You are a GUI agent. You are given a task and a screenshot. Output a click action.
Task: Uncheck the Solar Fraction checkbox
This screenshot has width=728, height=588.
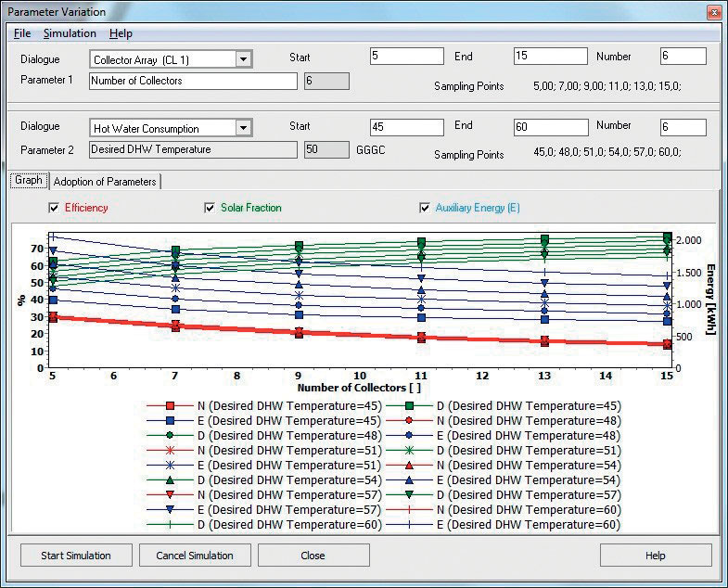[210, 208]
